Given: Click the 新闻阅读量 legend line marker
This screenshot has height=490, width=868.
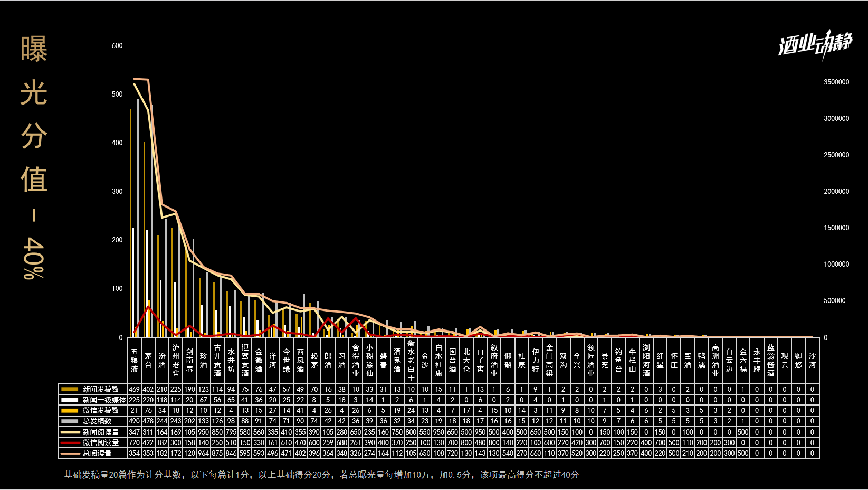Looking at the screenshot, I should [70, 432].
